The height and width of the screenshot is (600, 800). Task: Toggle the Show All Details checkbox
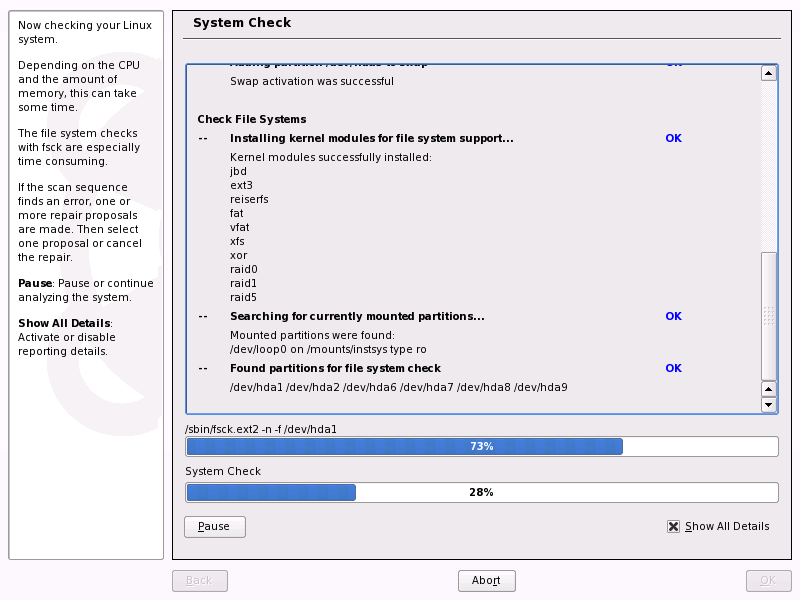tap(674, 526)
